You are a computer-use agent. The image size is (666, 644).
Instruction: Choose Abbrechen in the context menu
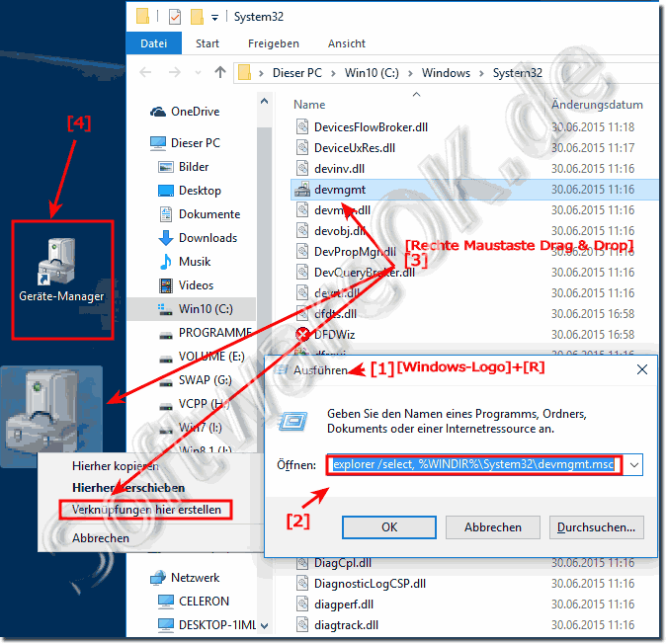point(101,538)
